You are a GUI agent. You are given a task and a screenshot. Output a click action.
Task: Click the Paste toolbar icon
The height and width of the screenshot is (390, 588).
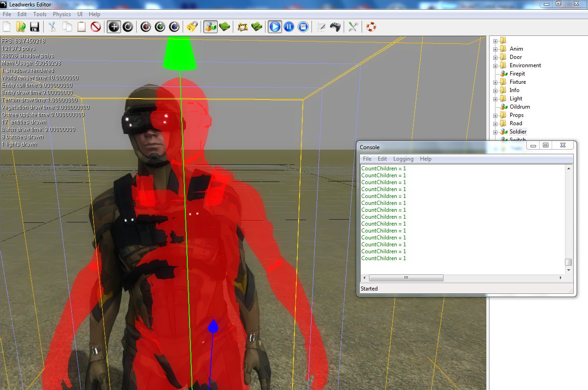(81, 27)
